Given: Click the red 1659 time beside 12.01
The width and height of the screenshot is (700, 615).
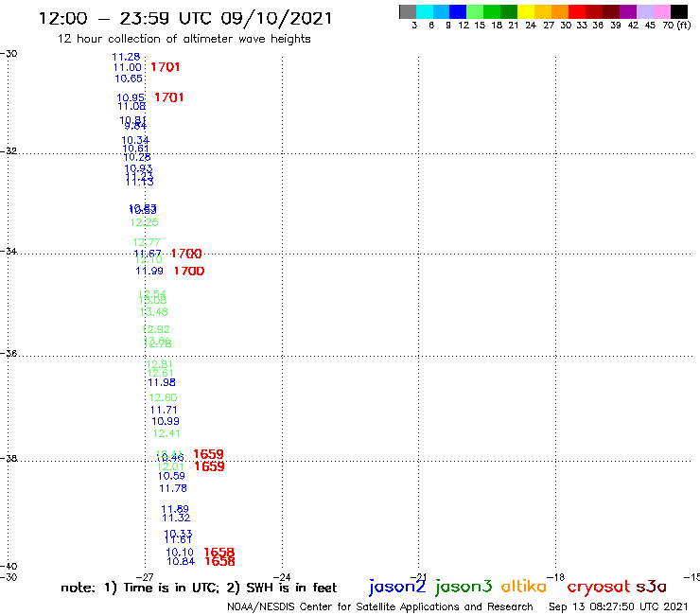Looking at the screenshot, I should pos(209,466).
